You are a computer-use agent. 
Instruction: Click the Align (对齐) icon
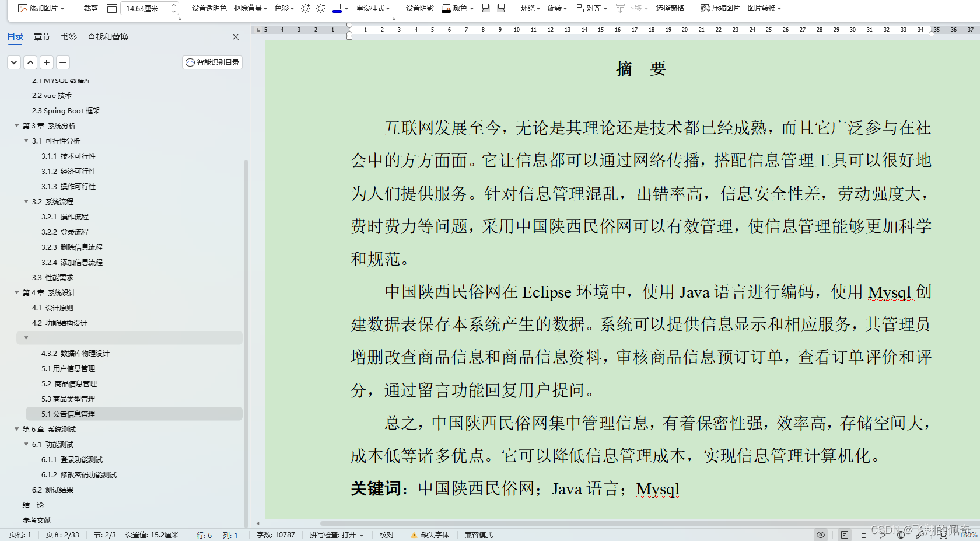[x=580, y=8]
